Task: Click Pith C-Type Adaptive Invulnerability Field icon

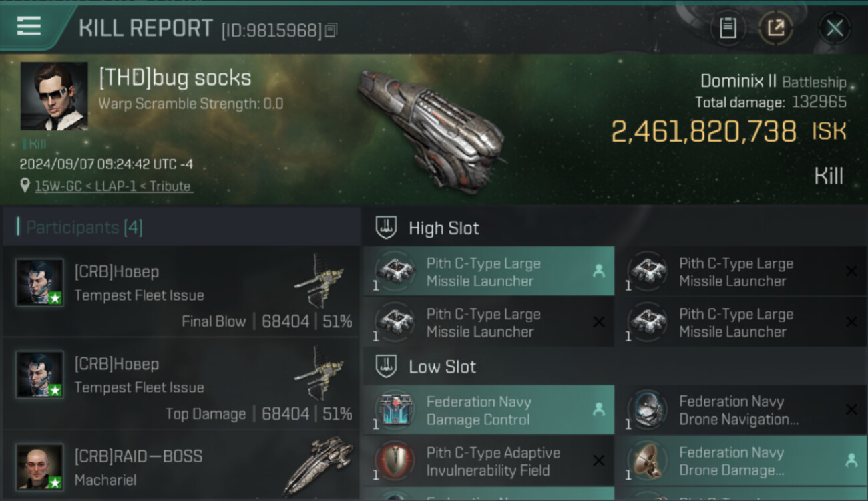Action: click(395, 460)
